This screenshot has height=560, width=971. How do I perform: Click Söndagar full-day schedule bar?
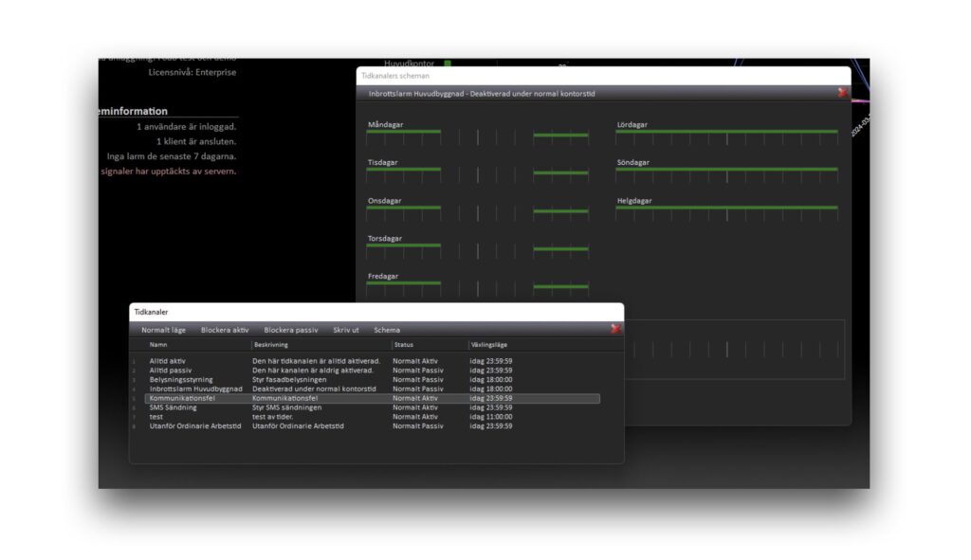(x=727, y=169)
